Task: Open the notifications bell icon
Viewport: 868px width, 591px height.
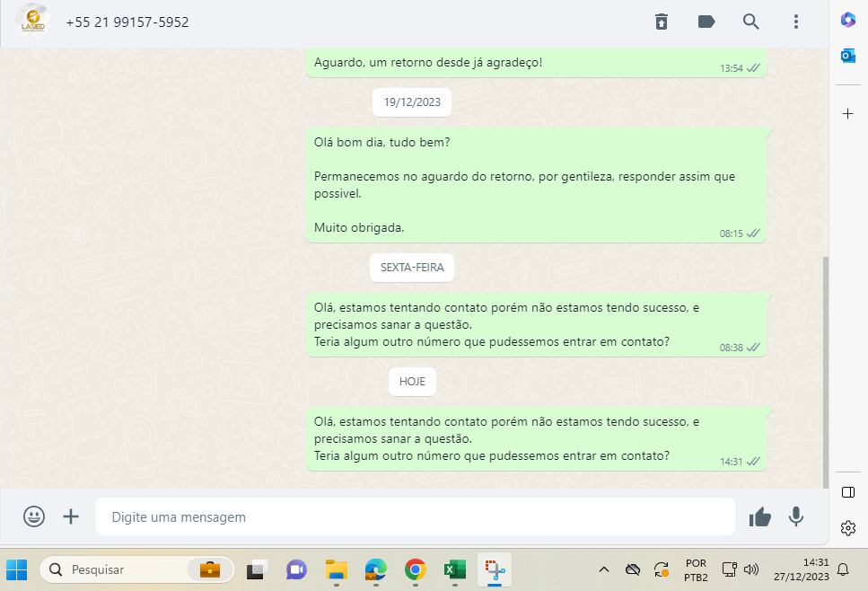Action: click(x=843, y=569)
